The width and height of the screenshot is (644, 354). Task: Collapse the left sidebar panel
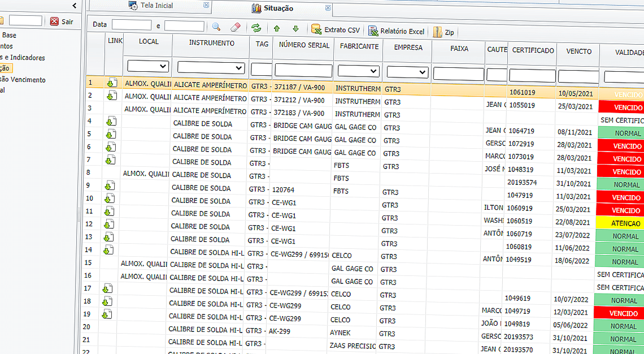tap(74, 6)
